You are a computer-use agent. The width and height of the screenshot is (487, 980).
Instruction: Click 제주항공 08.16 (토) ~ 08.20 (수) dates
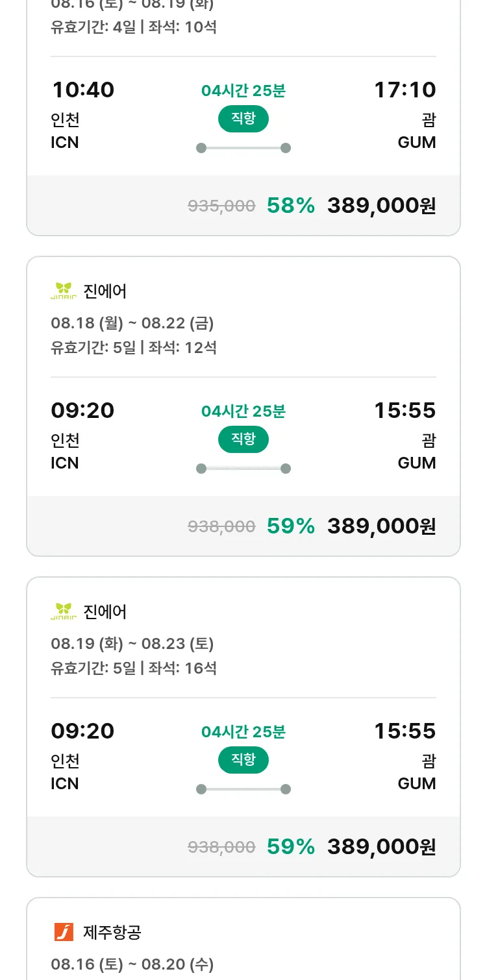click(x=132, y=964)
